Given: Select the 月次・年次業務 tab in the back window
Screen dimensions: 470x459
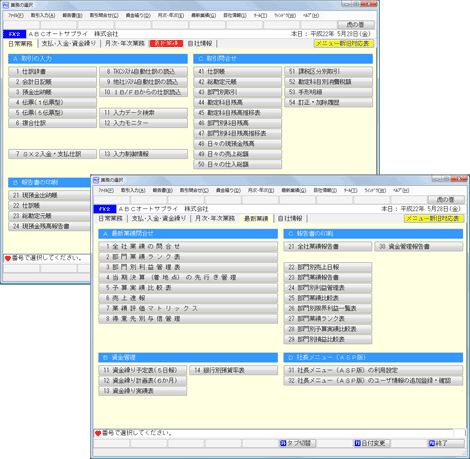Looking at the screenshot, I should 125,43.
